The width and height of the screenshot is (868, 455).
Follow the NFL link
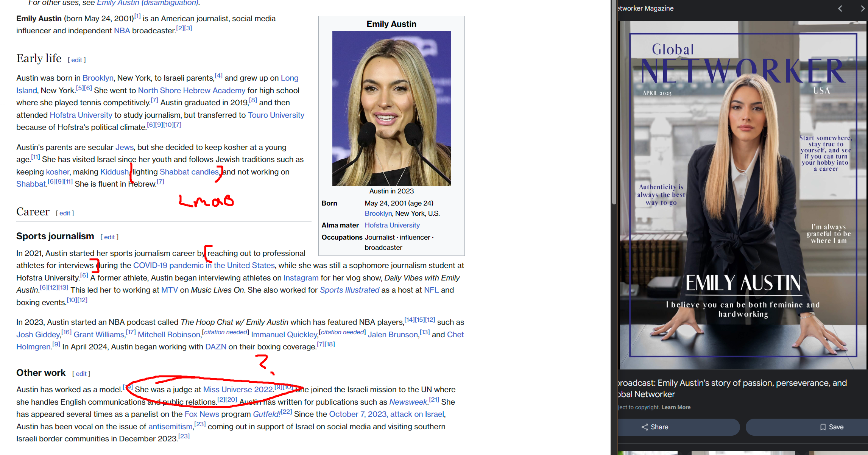tap(431, 290)
